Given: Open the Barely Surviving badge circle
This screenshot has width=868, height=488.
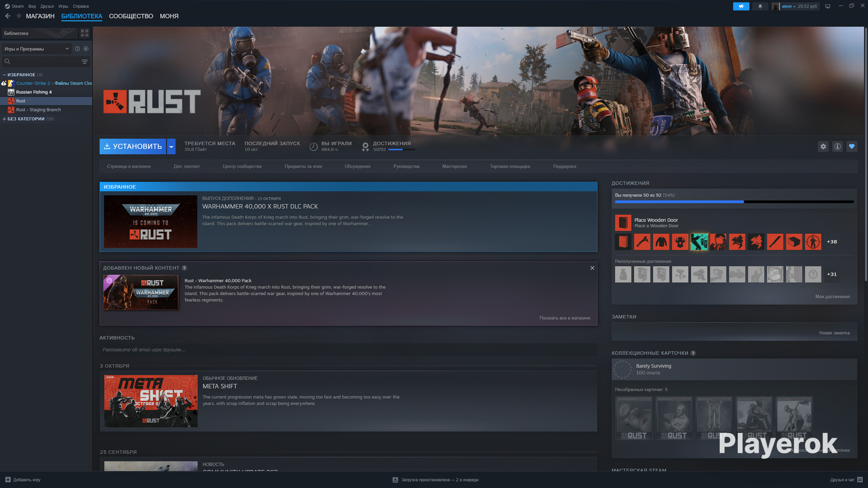Looking at the screenshot, I should tap(623, 369).
